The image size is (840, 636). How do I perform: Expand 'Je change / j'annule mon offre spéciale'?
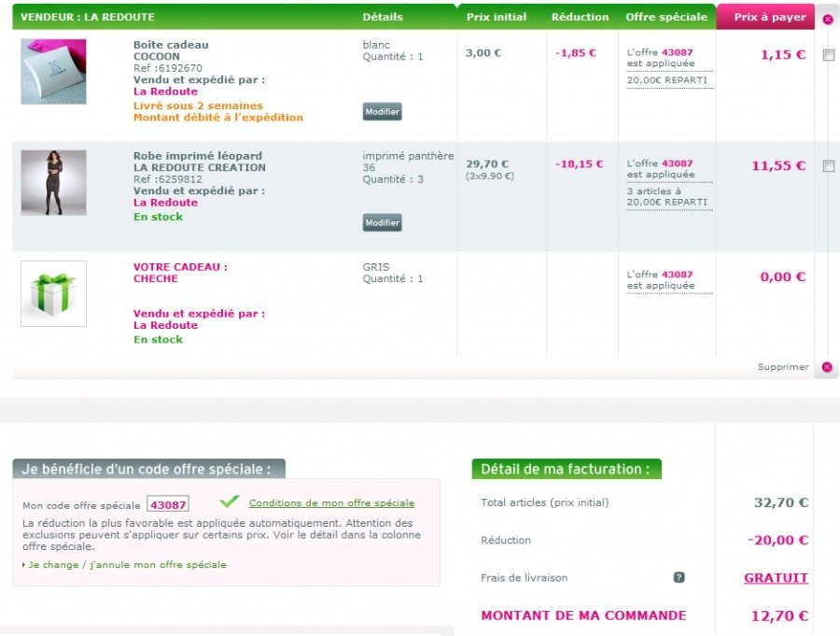pyautogui.click(x=127, y=565)
